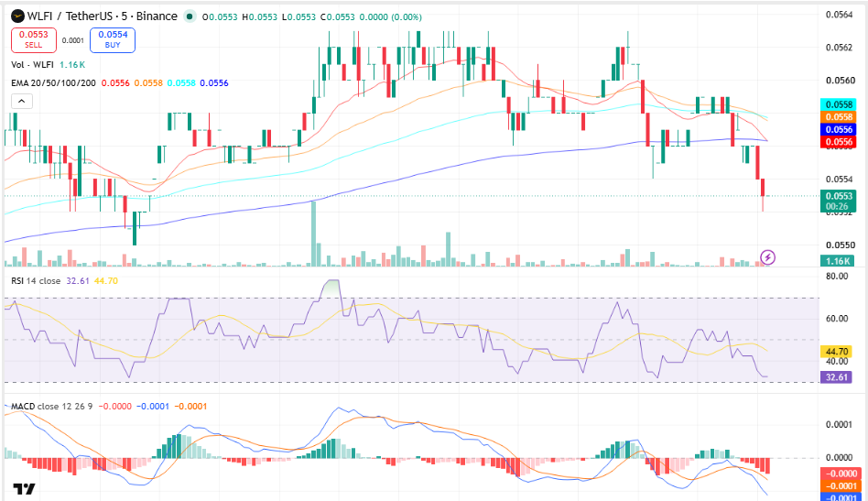The height and width of the screenshot is (501, 868).
Task: Select the MACD close 12 26 9 legend
Action: tap(51, 407)
